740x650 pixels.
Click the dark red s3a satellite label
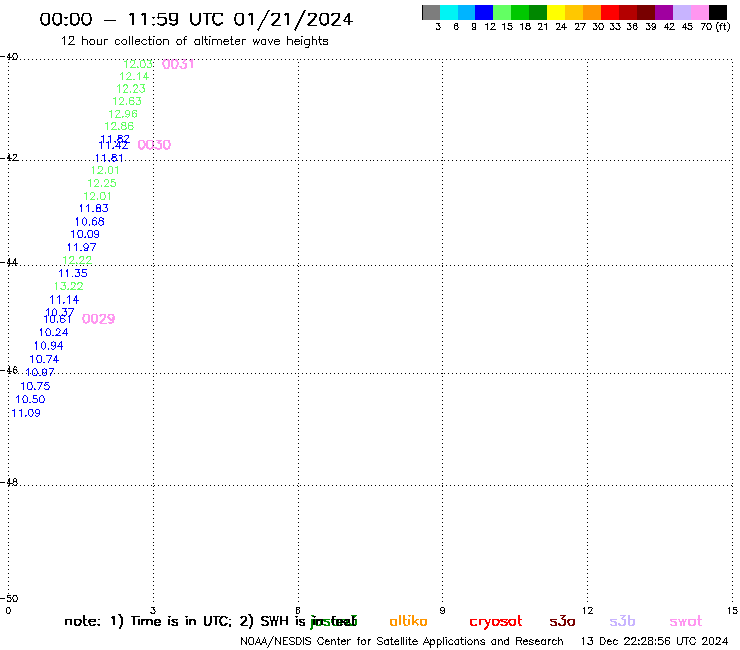click(x=562, y=621)
